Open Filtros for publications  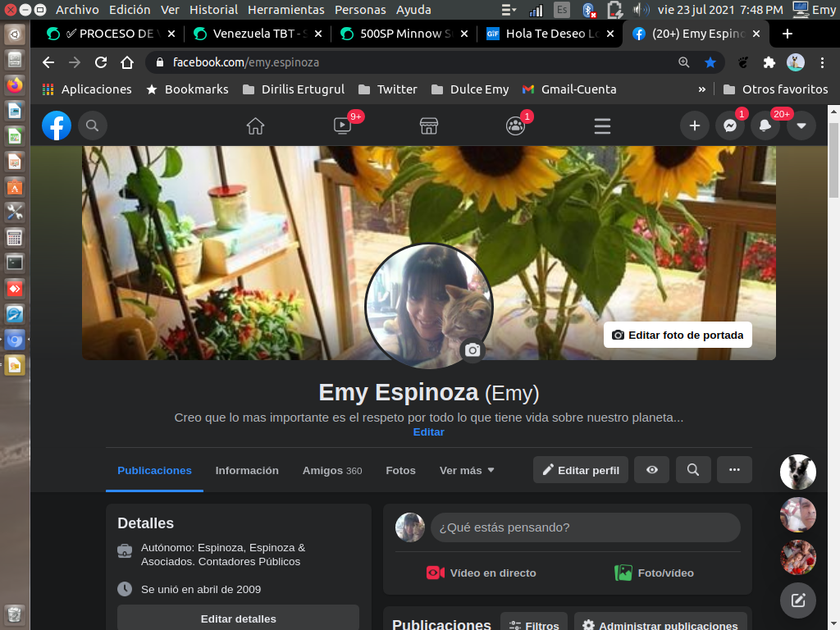(534, 624)
